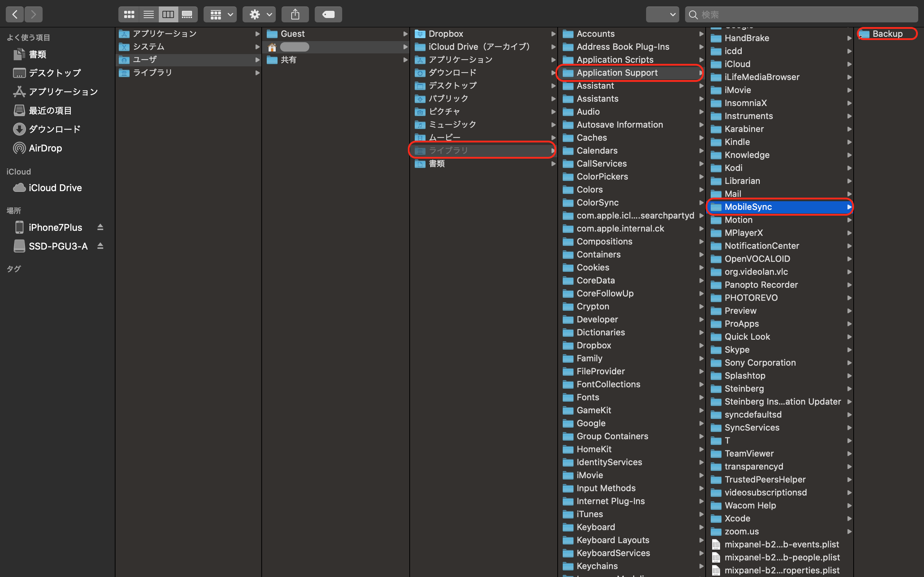The image size is (924, 577).
Task: Switch to gallery view mode
Action: pos(187,14)
